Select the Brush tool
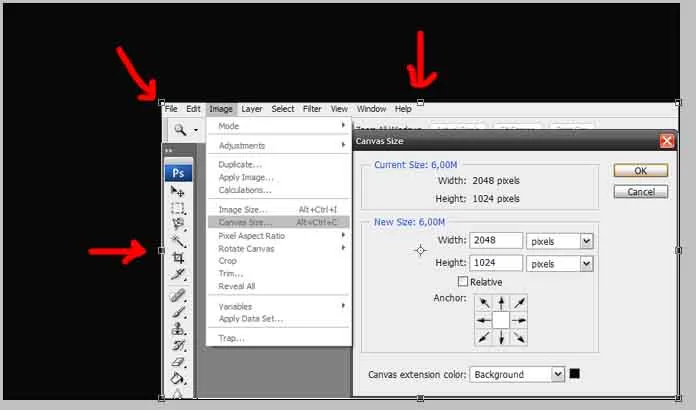The width and height of the screenshot is (696, 410). [x=178, y=312]
